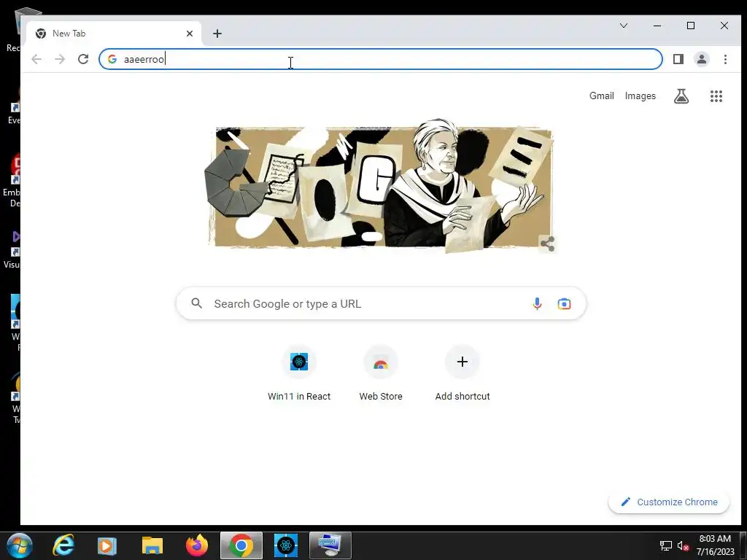The image size is (747, 560).
Task: Open the Images link
Action: coord(640,96)
